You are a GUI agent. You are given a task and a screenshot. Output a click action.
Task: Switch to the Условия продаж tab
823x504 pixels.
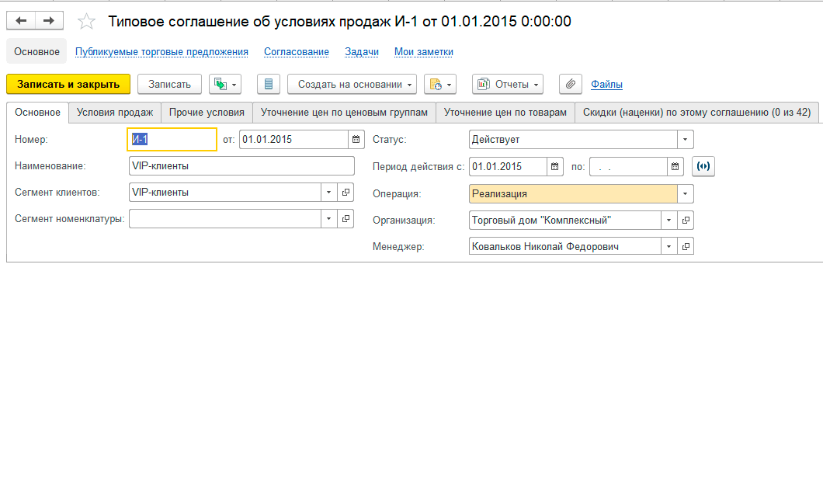[x=115, y=113]
